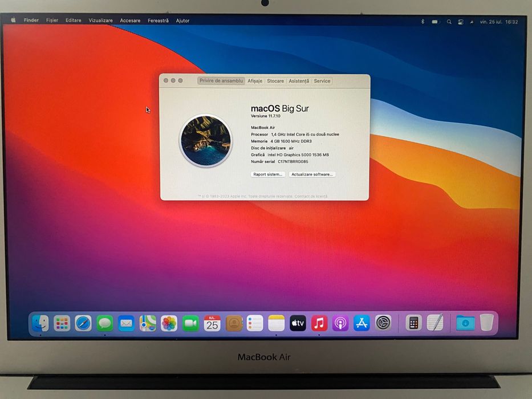Screen dimensions: 532x399
Task: Launch Apple TV app from Dock
Action: coord(298,323)
